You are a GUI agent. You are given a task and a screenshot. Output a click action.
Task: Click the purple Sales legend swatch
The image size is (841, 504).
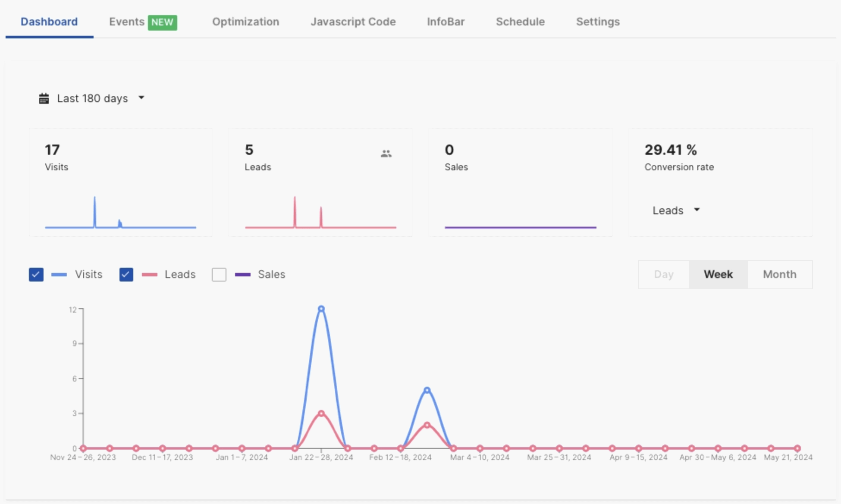tap(243, 275)
